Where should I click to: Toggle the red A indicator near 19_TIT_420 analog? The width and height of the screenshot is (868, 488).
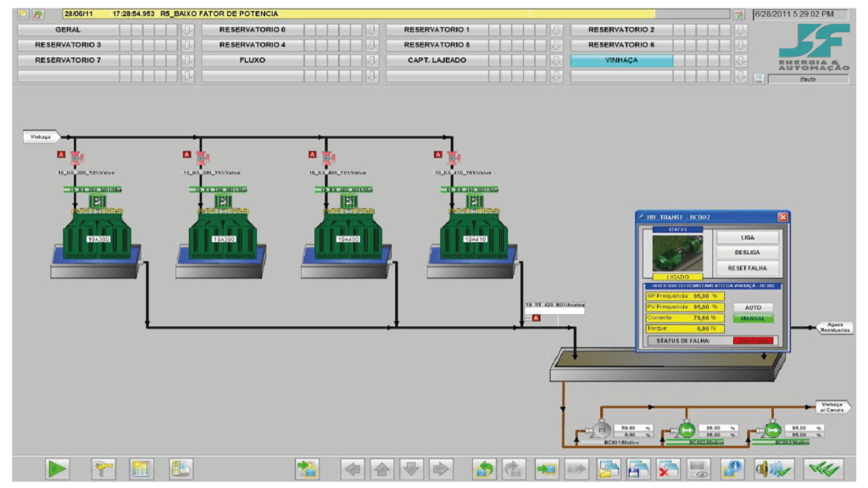[536, 318]
